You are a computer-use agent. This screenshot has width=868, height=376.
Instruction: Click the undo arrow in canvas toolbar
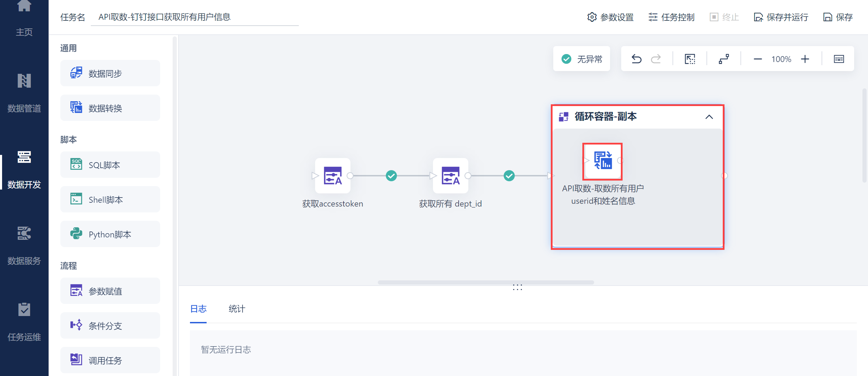pos(636,59)
